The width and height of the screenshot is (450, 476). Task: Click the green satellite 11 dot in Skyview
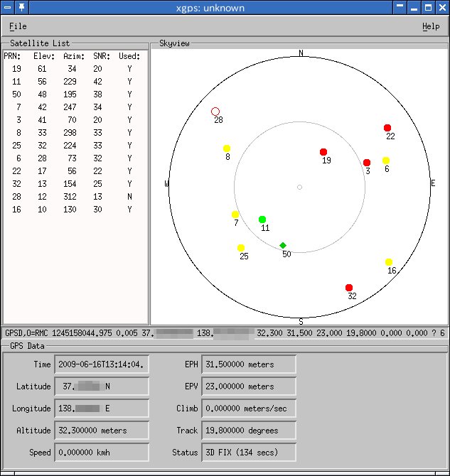[x=262, y=220]
